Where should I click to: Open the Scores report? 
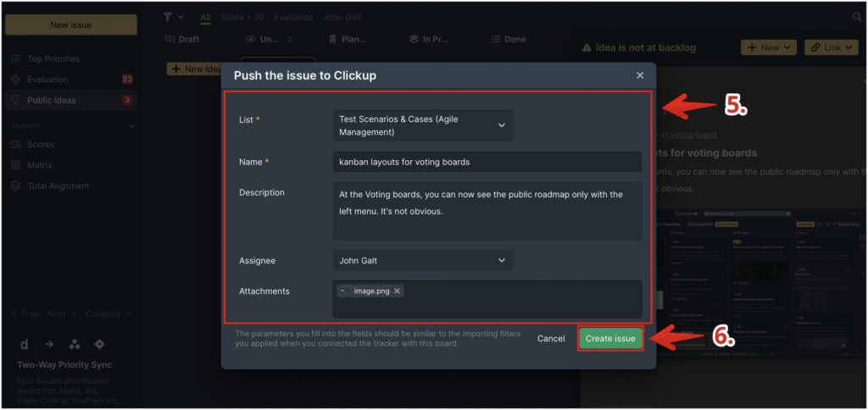click(41, 144)
